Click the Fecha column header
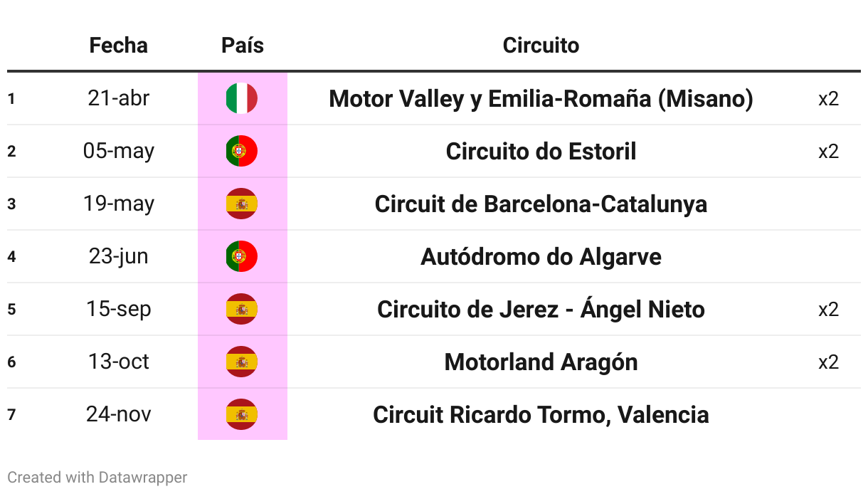 pyautogui.click(x=119, y=46)
